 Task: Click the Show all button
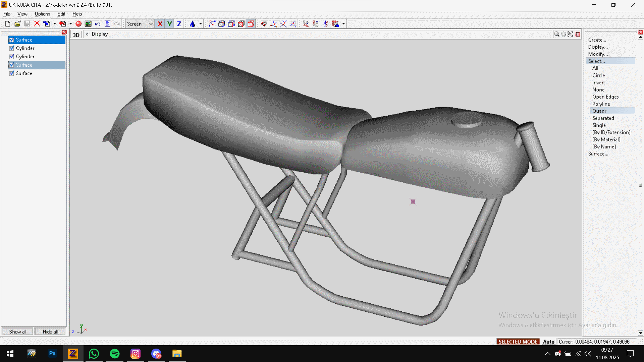point(17,331)
